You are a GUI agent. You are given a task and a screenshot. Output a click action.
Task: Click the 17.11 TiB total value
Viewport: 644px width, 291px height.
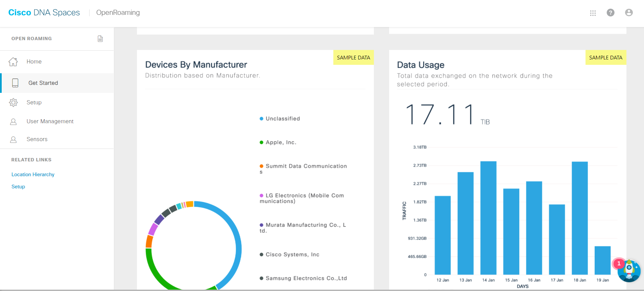[x=448, y=114]
